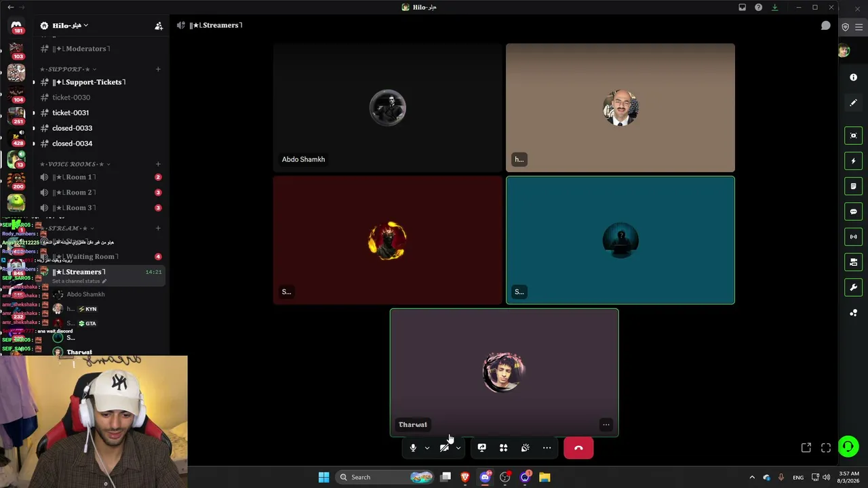
Task: Open options on the Tharwat tile
Action: click(x=606, y=425)
